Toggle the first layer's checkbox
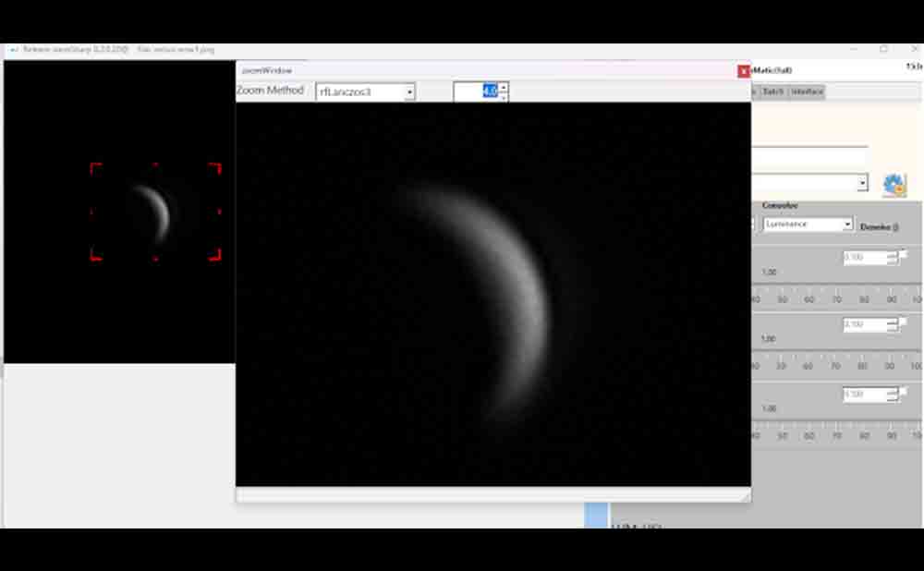This screenshot has height=571, width=924. 903,253
